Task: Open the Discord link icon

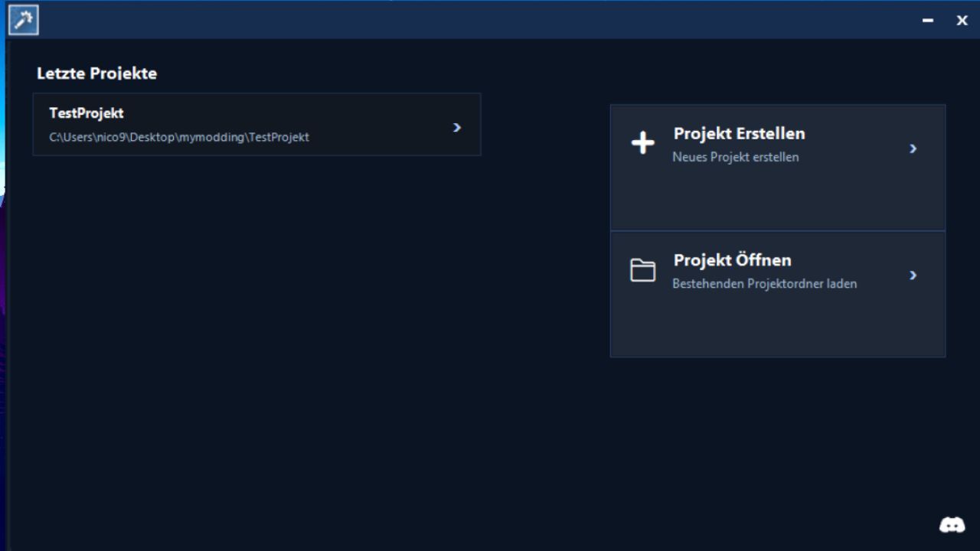Action: coord(952,525)
